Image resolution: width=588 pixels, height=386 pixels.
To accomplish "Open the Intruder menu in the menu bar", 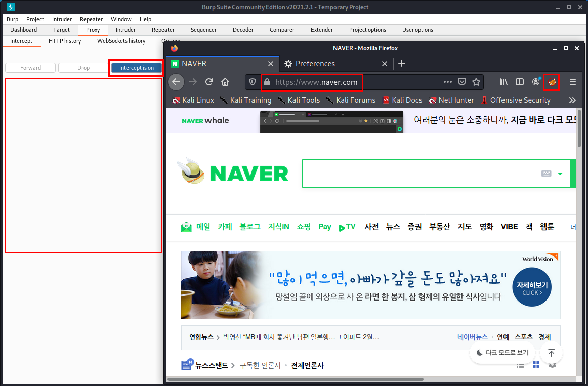I will (x=62, y=19).
